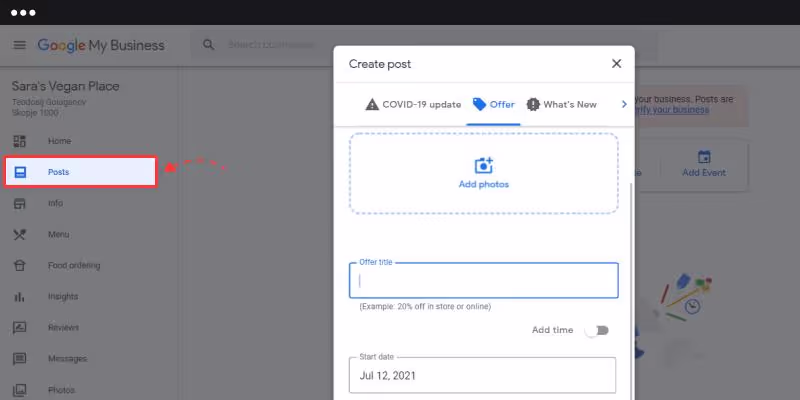
Task: Open the hamburger main menu
Action: tap(19, 45)
